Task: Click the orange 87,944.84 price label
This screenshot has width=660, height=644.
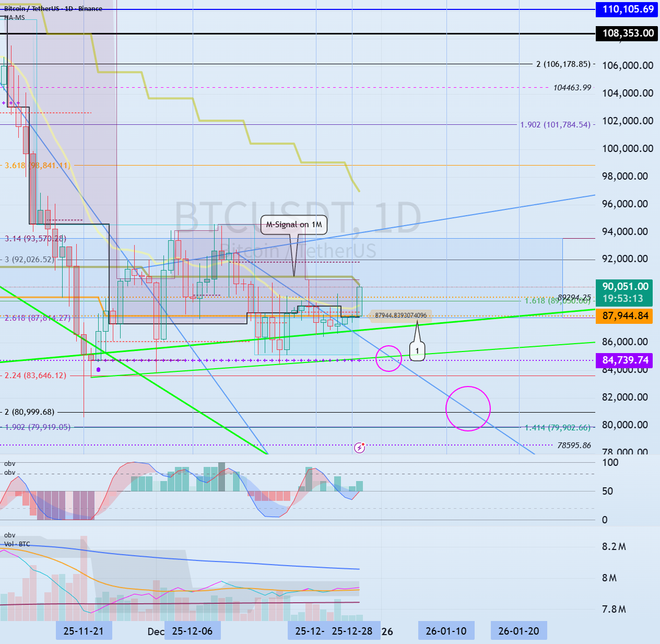Action: pos(625,316)
